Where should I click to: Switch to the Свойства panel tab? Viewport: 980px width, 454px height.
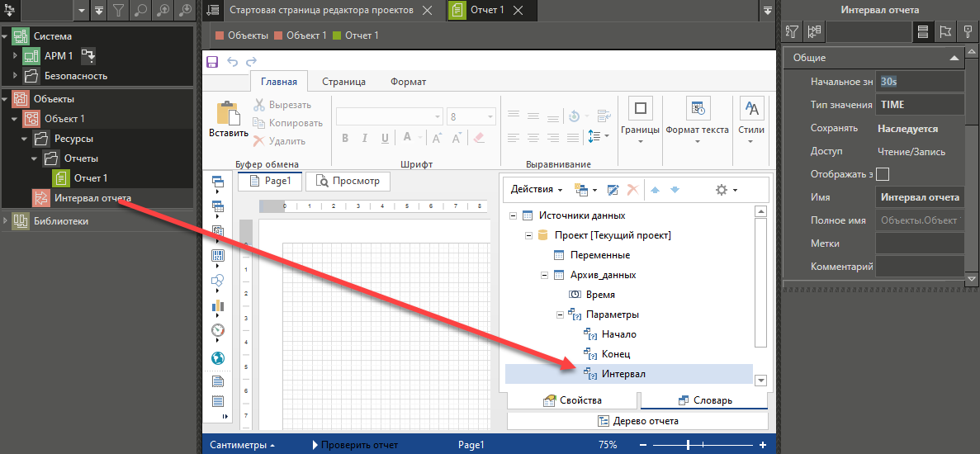point(572,400)
